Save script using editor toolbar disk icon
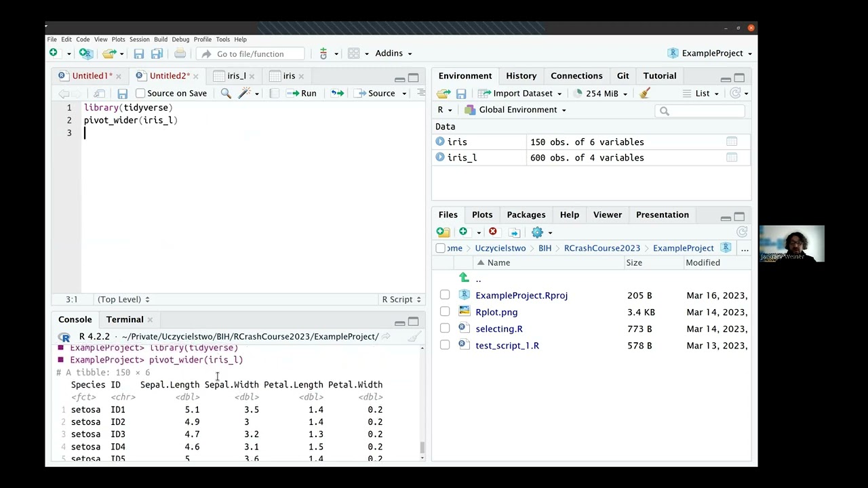Screen dimensions: 868x488 122,94
